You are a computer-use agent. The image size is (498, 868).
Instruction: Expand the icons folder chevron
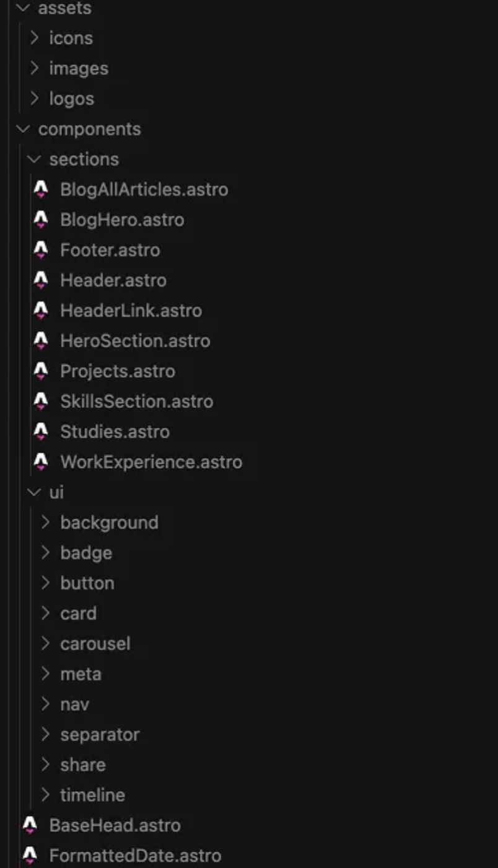point(35,38)
